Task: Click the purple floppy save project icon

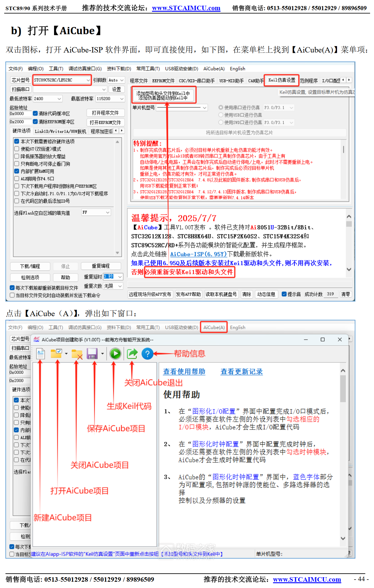Action: (92, 354)
